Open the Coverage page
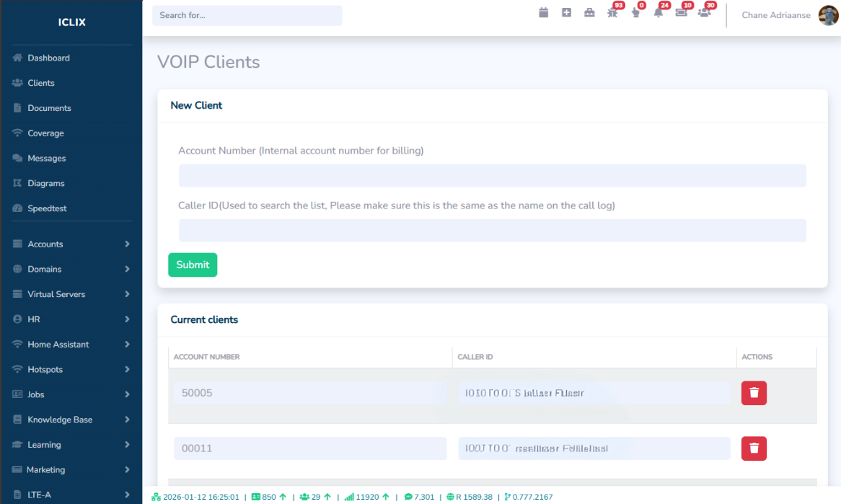 pyautogui.click(x=45, y=133)
